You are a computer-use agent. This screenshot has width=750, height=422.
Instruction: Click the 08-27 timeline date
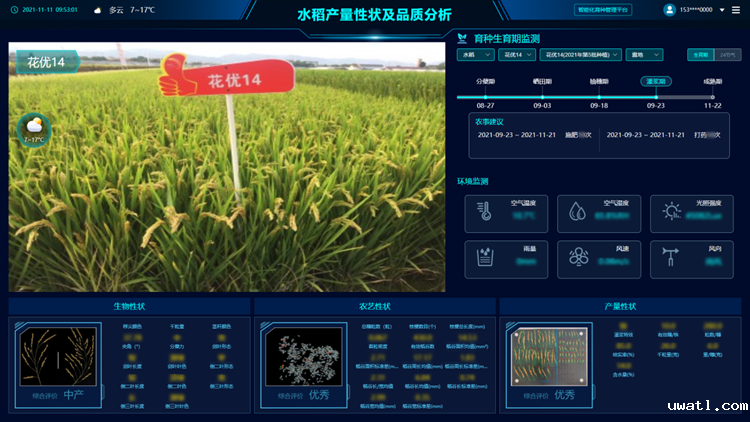[485, 106]
